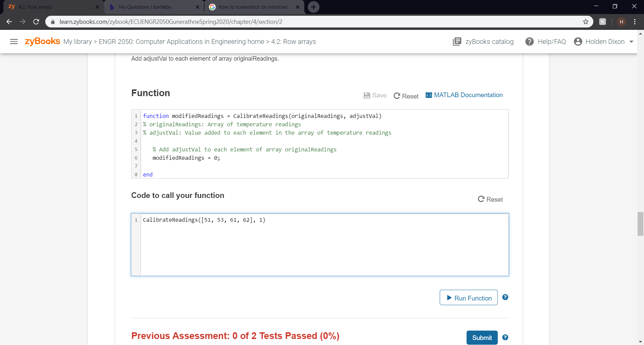The image size is (644, 345).
Task: Close the how to screenshot tab
Action: click(298, 7)
